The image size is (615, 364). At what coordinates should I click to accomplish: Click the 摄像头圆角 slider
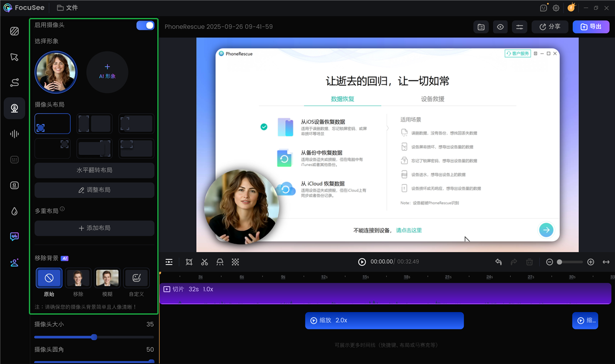click(x=95, y=361)
